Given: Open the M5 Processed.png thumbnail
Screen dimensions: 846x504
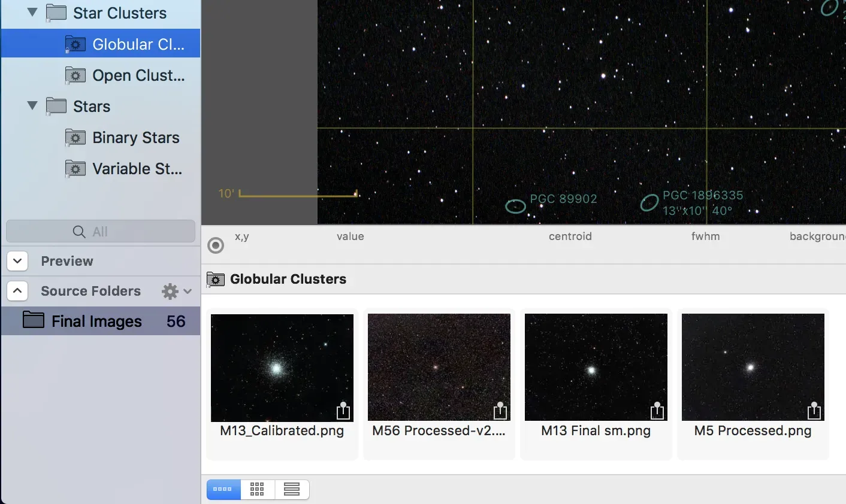Looking at the screenshot, I should point(753,367).
